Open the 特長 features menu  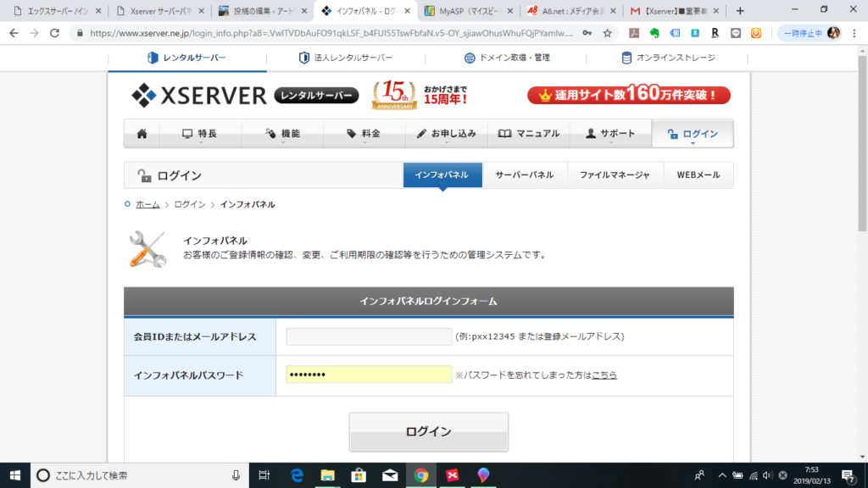[x=200, y=133]
